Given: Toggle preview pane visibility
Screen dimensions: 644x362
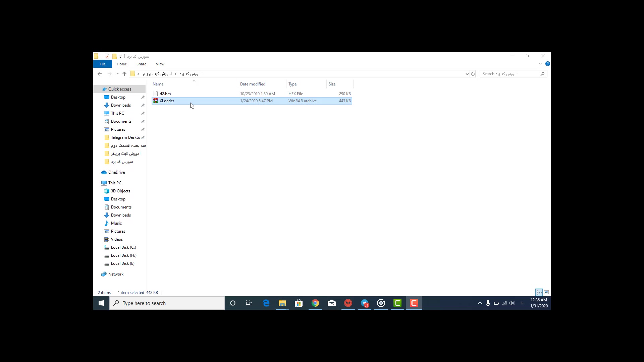Looking at the screenshot, I should point(546,292).
